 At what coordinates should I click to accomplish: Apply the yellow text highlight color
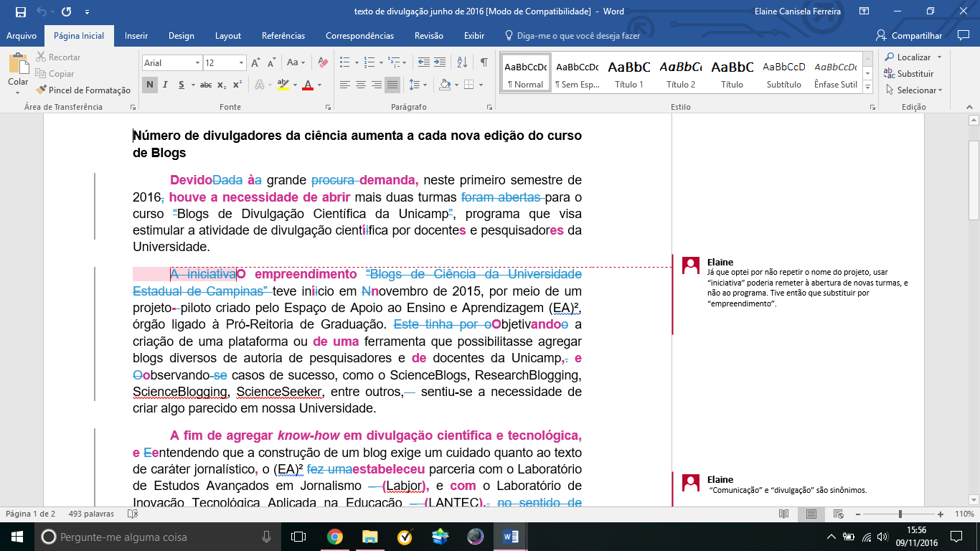click(x=283, y=85)
